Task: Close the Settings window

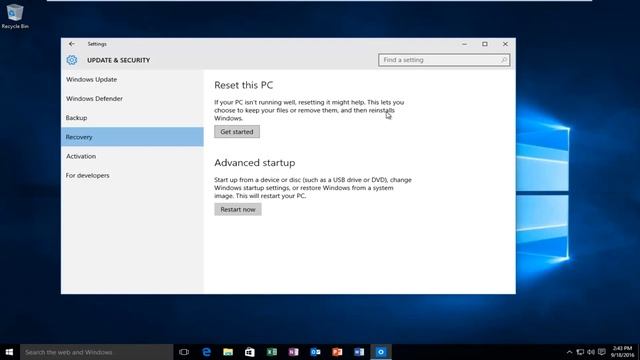Action: 505,44
